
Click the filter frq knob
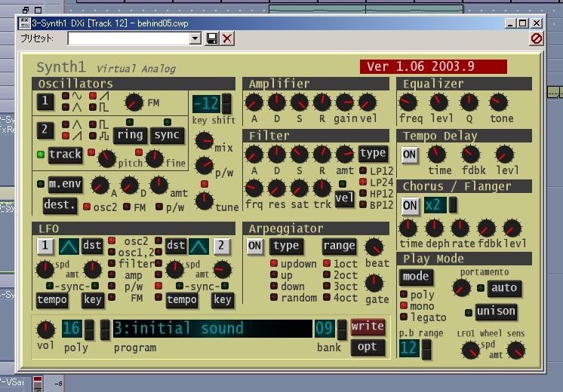[x=254, y=188]
